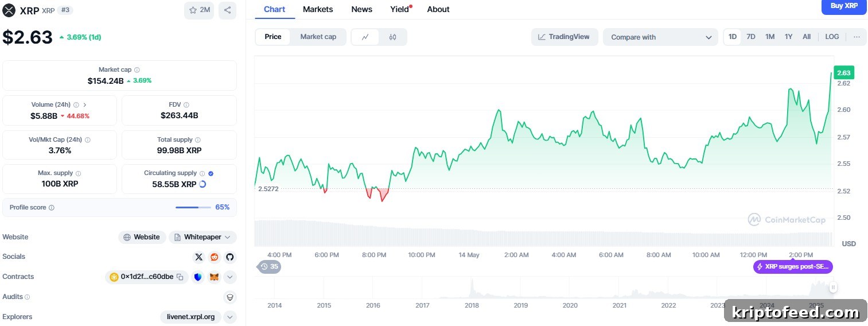Click Buy XRP button
The width and height of the screenshot is (868, 326).
(x=844, y=6)
